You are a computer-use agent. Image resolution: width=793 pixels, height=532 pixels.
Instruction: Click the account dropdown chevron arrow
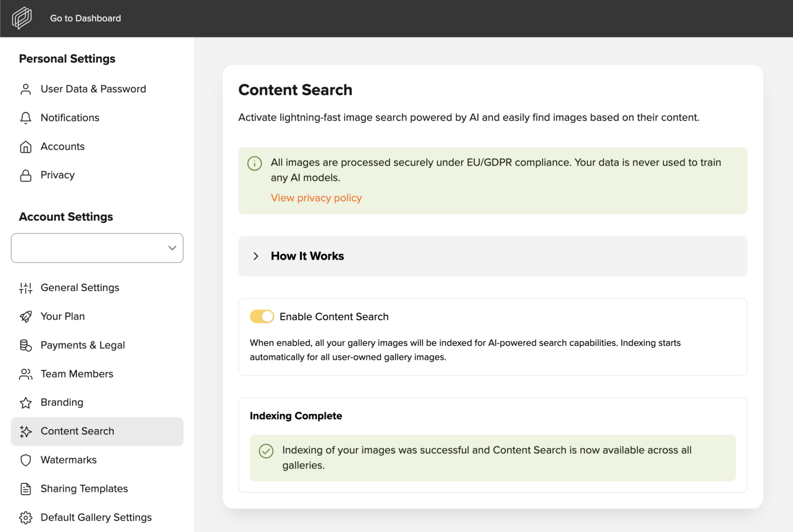pyautogui.click(x=172, y=248)
